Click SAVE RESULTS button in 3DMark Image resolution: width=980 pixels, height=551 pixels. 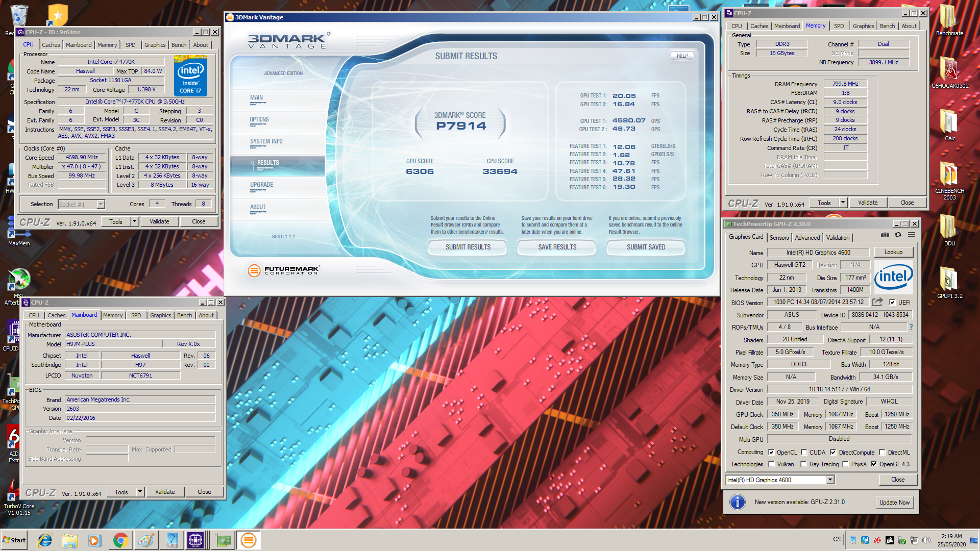(557, 247)
